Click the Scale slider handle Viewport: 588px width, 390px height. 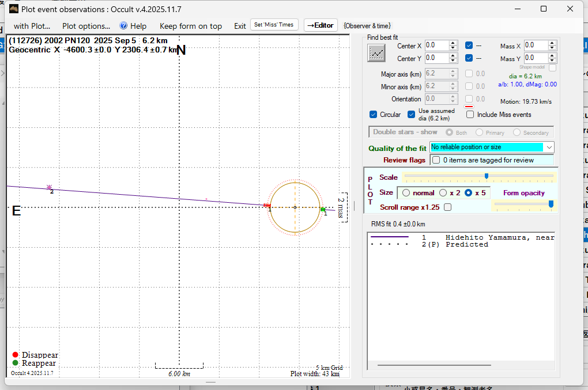[487, 176]
